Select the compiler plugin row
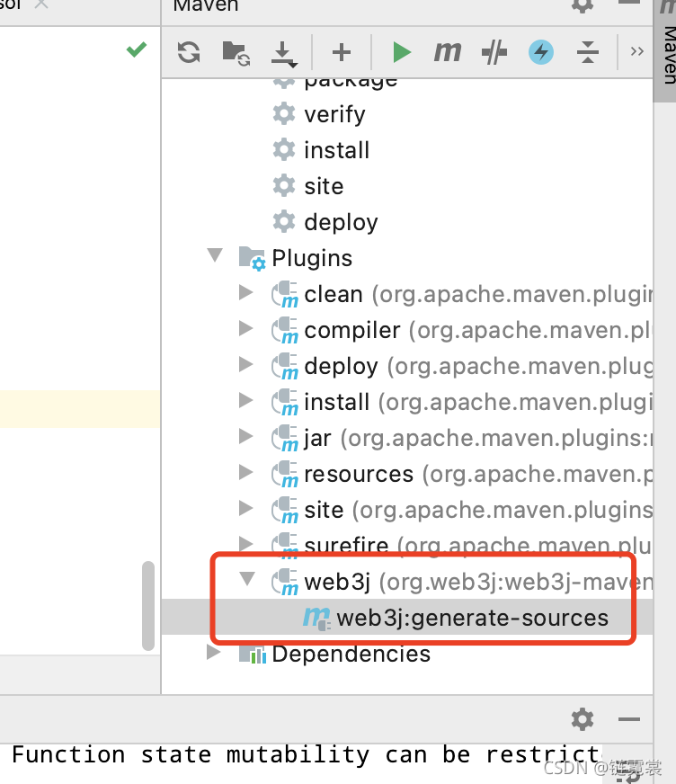 (x=407, y=331)
